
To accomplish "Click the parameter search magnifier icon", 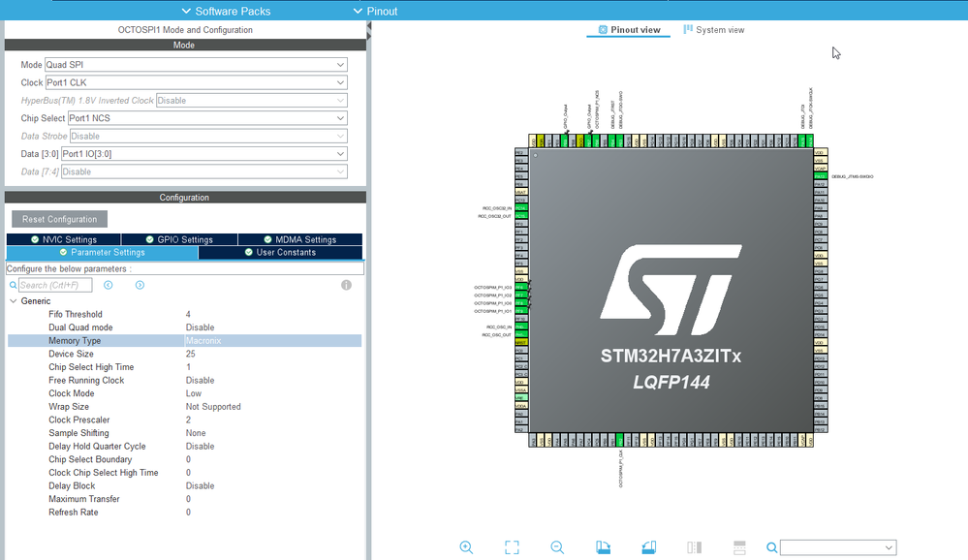I will point(13,285).
